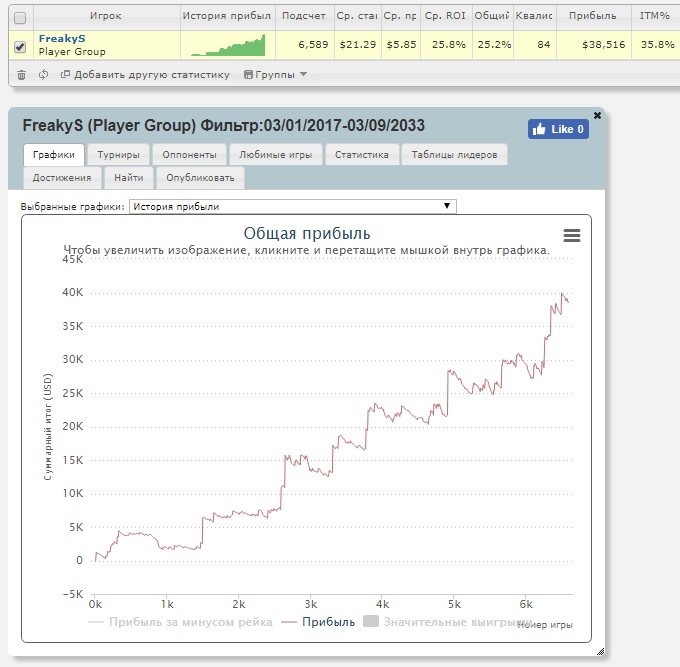
Task: Expand the Группы dropdown arrow
Action: (304, 74)
